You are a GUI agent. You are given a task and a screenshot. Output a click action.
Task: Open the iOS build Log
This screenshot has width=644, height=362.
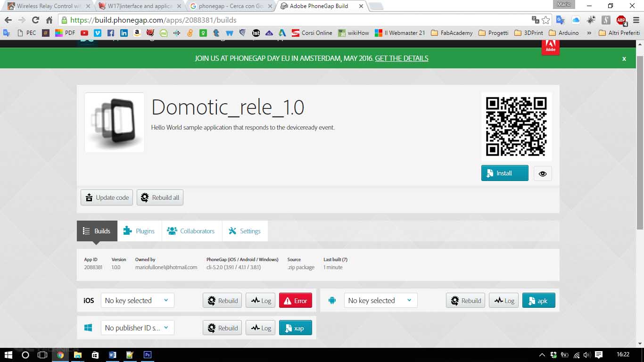coord(260,301)
